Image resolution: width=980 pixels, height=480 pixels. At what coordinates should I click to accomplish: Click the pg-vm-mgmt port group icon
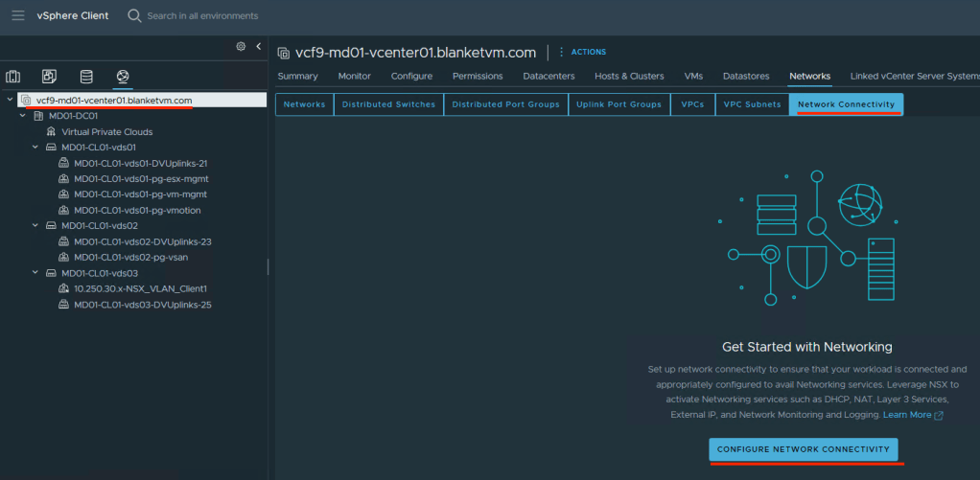pyautogui.click(x=63, y=194)
